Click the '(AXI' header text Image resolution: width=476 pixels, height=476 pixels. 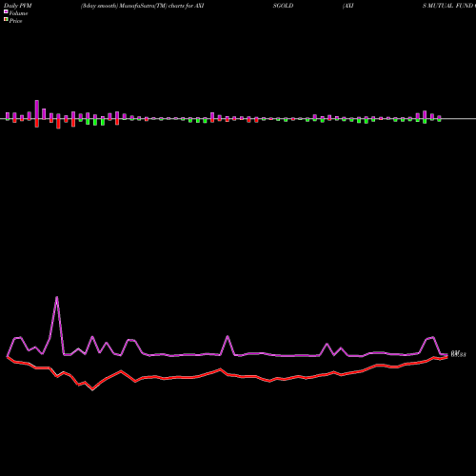pyautogui.click(x=348, y=6)
